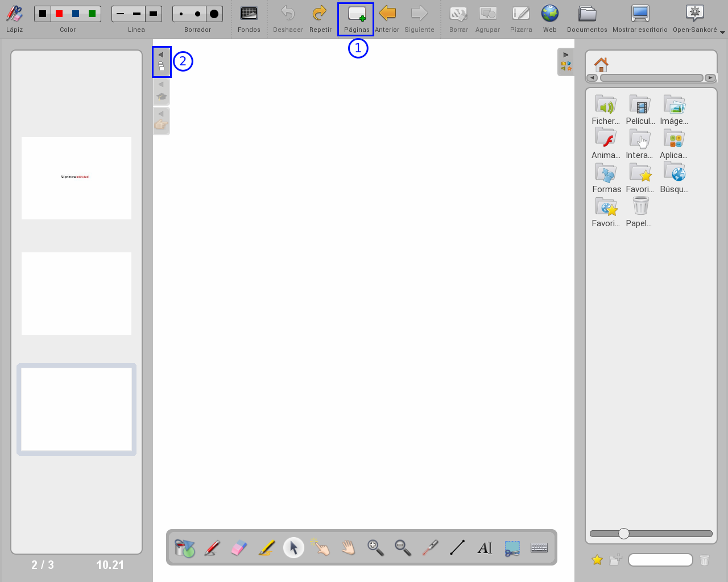Screen dimensions: 728x582
Task: Select the largest eraser size
Action: pos(214,14)
